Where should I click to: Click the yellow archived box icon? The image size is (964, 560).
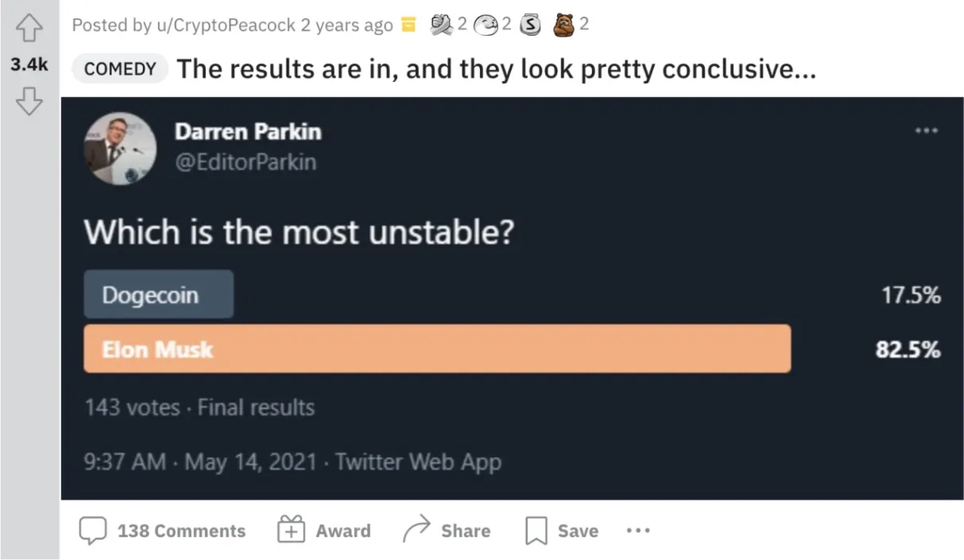click(x=408, y=25)
